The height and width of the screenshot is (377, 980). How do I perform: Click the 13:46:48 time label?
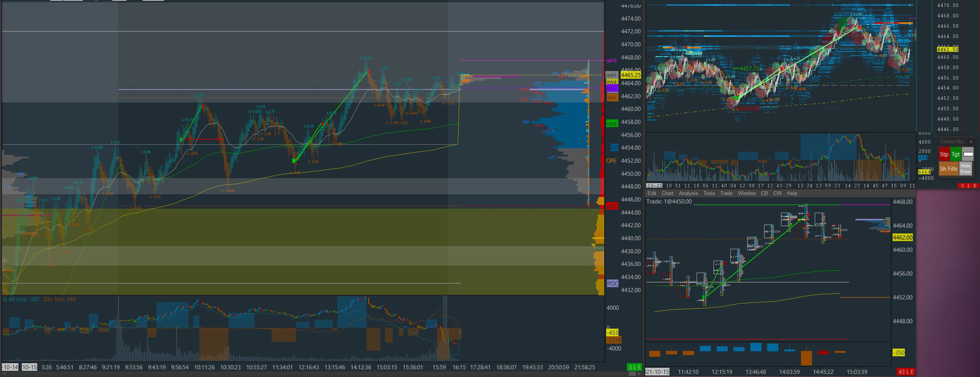pyautogui.click(x=756, y=372)
